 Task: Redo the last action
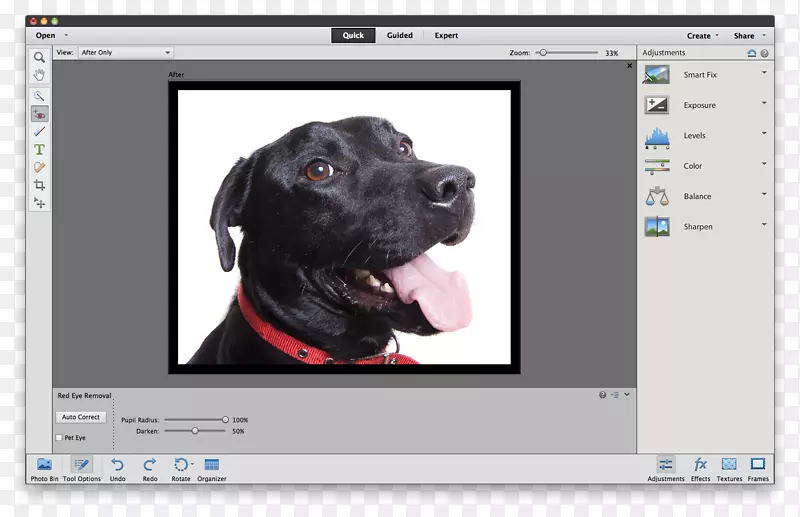tap(149, 469)
